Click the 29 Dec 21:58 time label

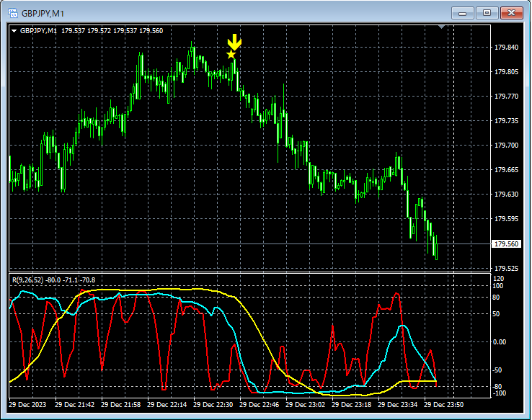click(x=121, y=404)
